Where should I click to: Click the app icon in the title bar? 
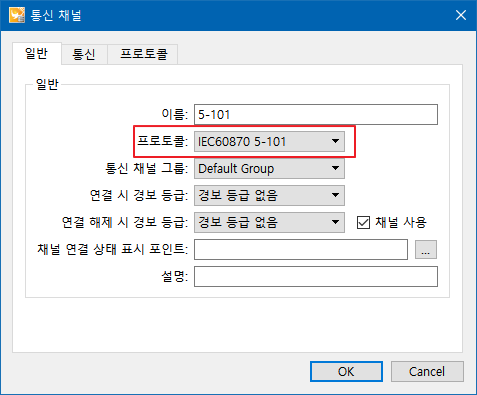(x=17, y=15)
